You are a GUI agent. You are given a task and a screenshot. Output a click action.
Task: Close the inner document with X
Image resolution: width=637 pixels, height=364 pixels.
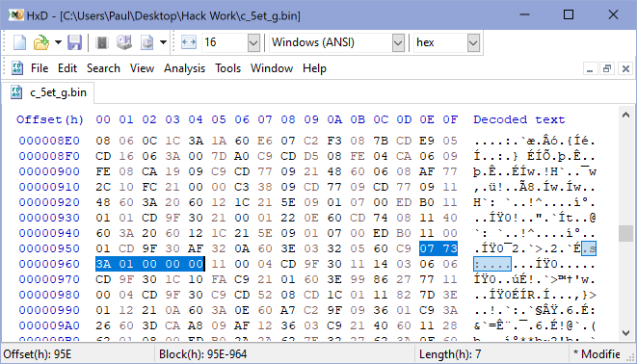click(625, 69)
